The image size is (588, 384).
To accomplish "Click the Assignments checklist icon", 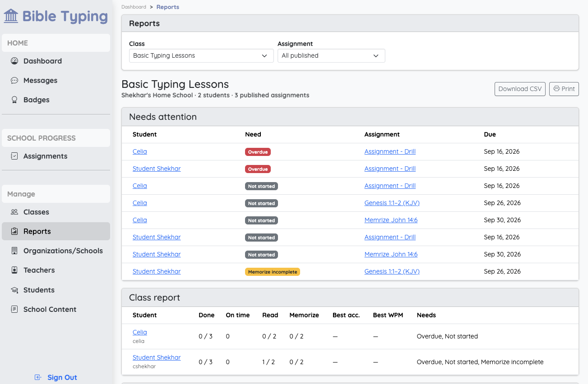I will [14, 156].
